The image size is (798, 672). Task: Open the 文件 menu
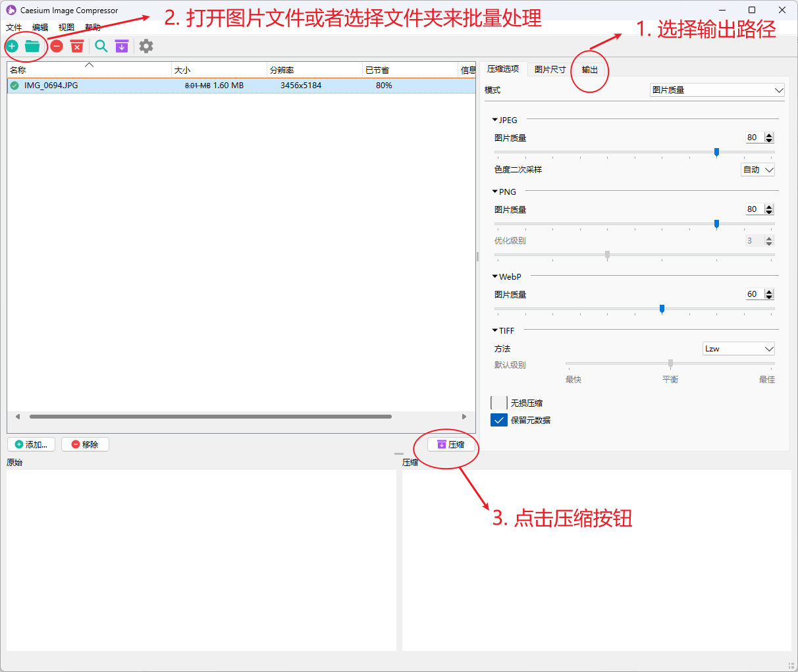[14, 28]
